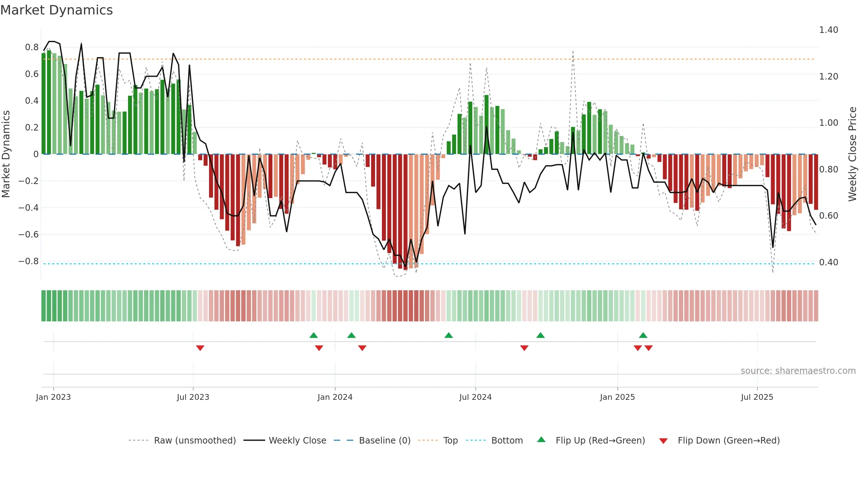This screenshot has height=488, width=868.
Task: Click the Raw (unsmoothed) legend entry
Action: click(x=182, y=440)
